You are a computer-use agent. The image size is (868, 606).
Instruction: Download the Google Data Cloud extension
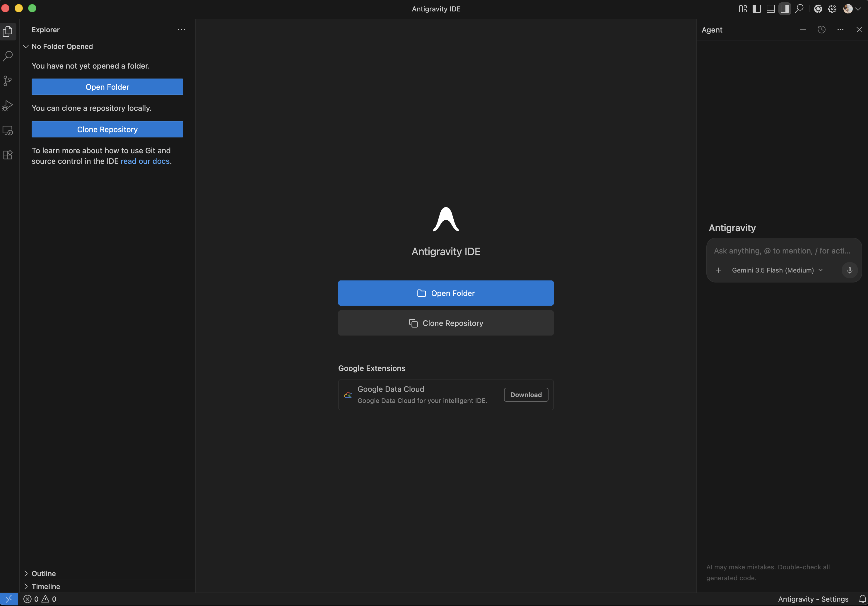coord(526,394)
